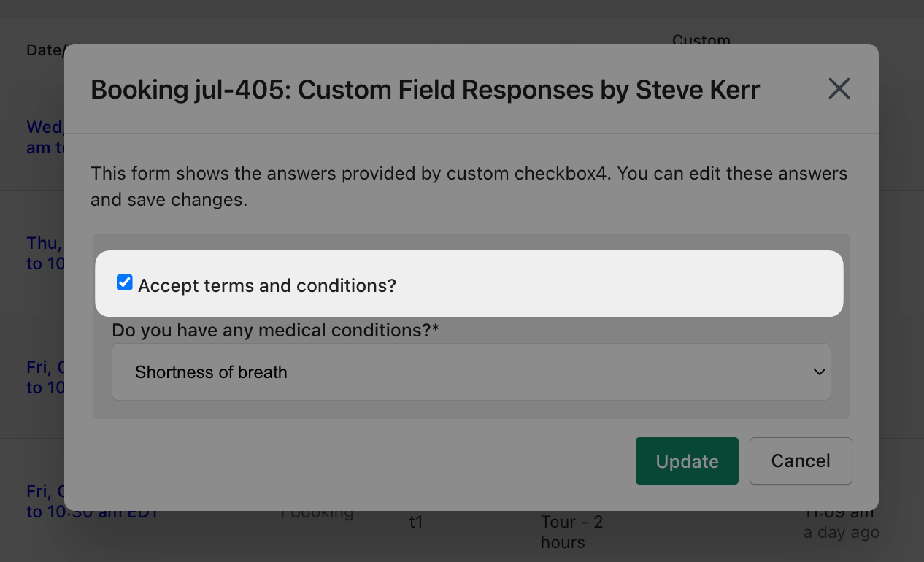This screenshot has width=924, height=562.
Task: Click the form description paragraph text
Action: click(469, 186)
